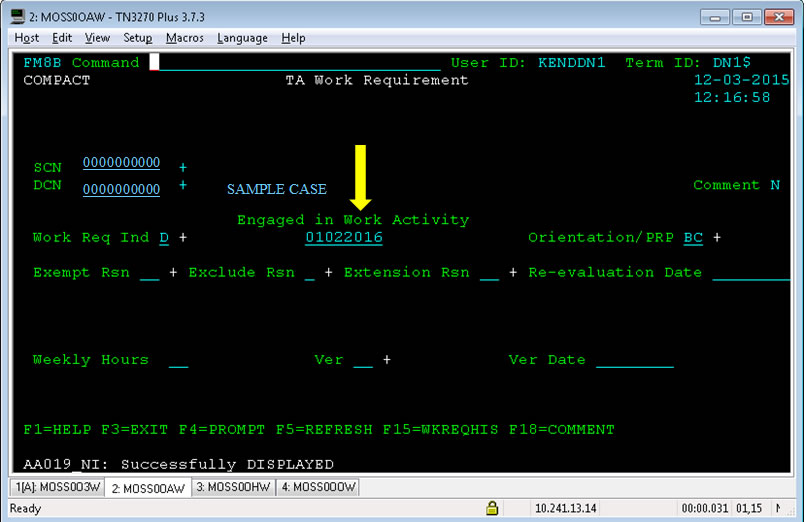Click the COMPACT label
Screen dimensions: 806x522
[x=57, y=80]
